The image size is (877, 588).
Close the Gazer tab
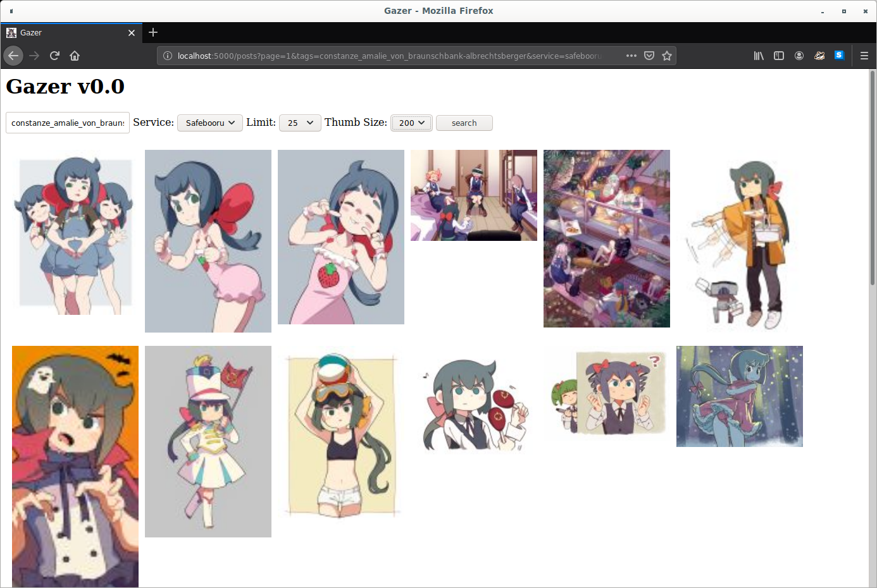click(x=132, y=33)
